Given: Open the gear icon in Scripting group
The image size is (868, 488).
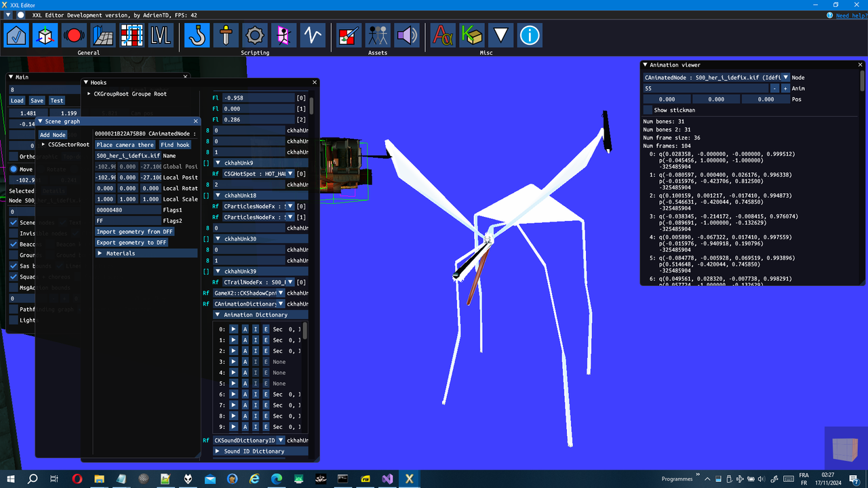Looking at the screenshot, I should click(x=255, y=35).
